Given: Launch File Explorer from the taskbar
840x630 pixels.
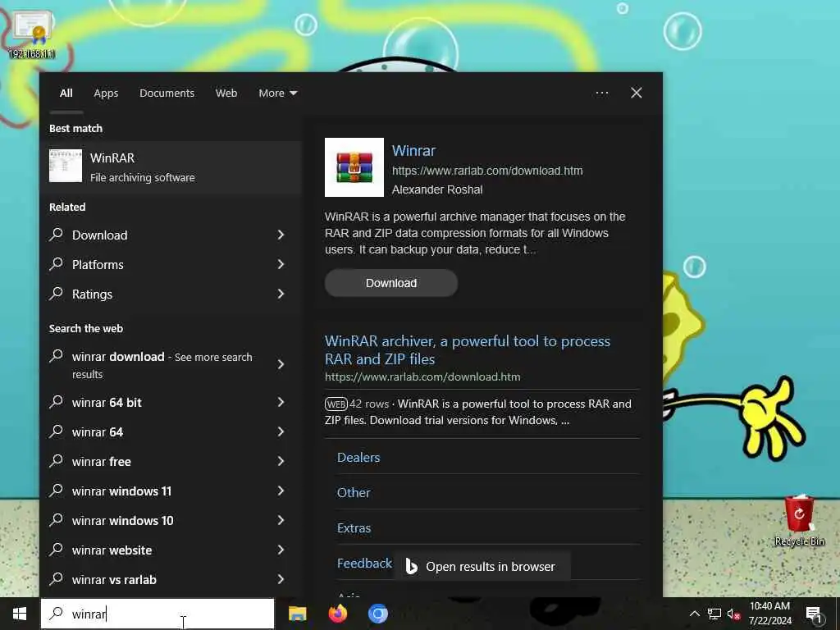Looking at the screenshot, I should point(297,614).
